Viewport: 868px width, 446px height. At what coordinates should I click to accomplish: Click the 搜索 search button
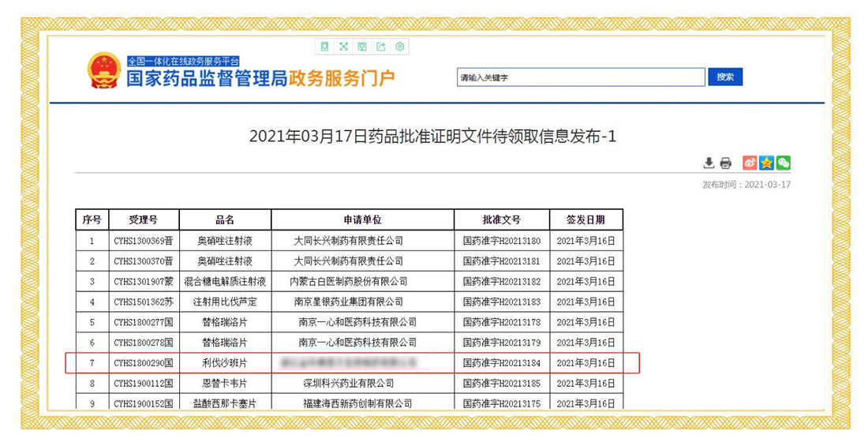tap(725, 77)
